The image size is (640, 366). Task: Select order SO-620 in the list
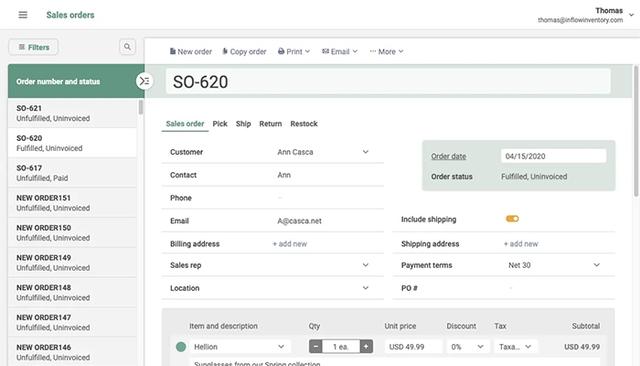[72, 143]
